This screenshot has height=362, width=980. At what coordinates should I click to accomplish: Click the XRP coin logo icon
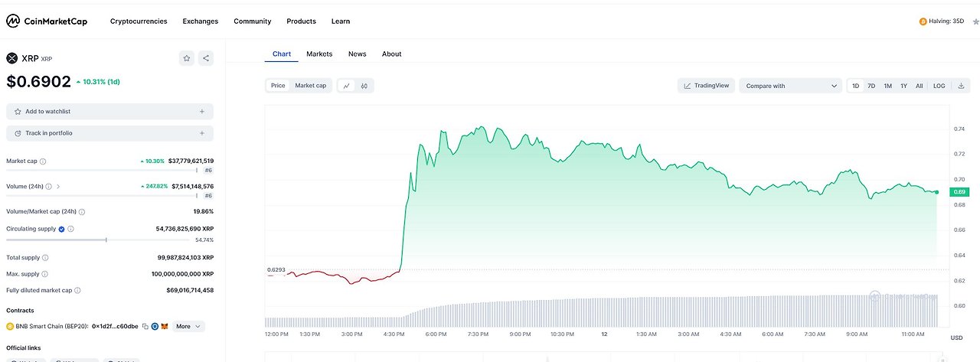point(11,58)
